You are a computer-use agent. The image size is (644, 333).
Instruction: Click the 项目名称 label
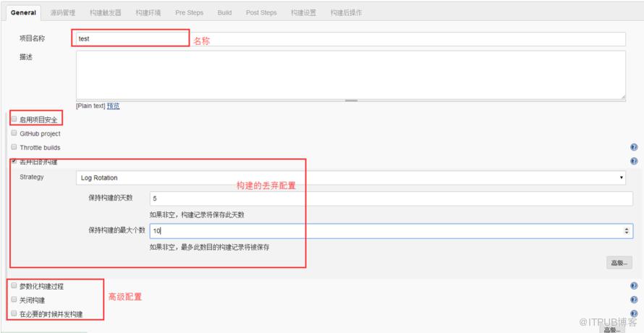coord(32,38)
